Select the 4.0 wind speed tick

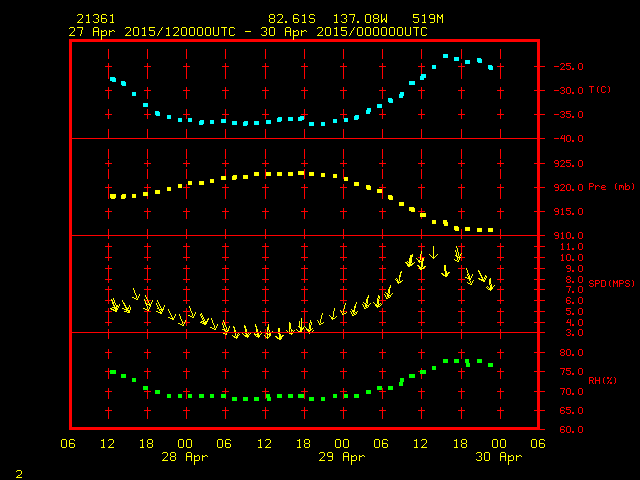574,322
